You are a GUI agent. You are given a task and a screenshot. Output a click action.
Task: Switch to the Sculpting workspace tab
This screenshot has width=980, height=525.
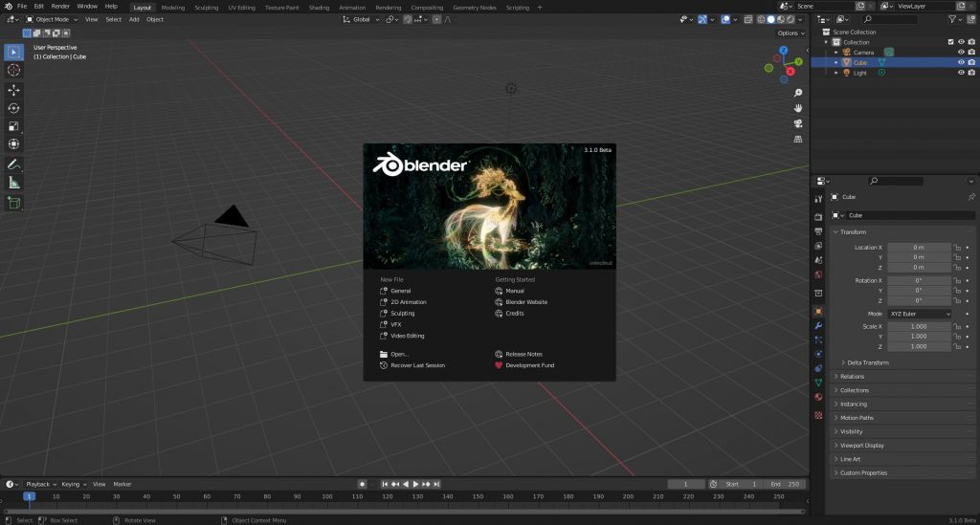(x=207, y=8)
